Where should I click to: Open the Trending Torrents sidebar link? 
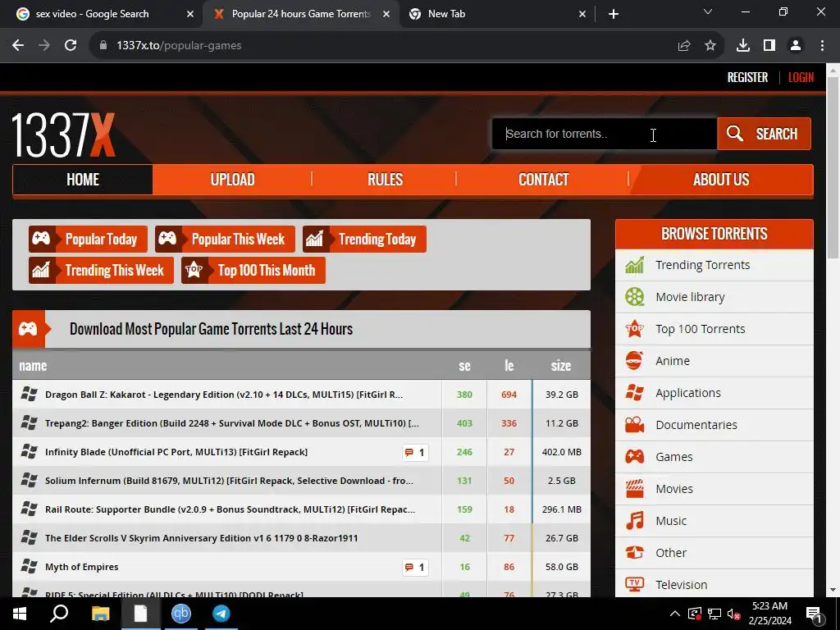click(702, 265)
